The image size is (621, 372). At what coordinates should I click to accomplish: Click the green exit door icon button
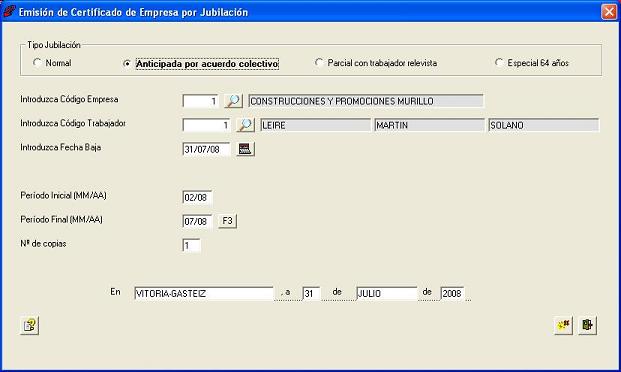(x=587, y=325)
